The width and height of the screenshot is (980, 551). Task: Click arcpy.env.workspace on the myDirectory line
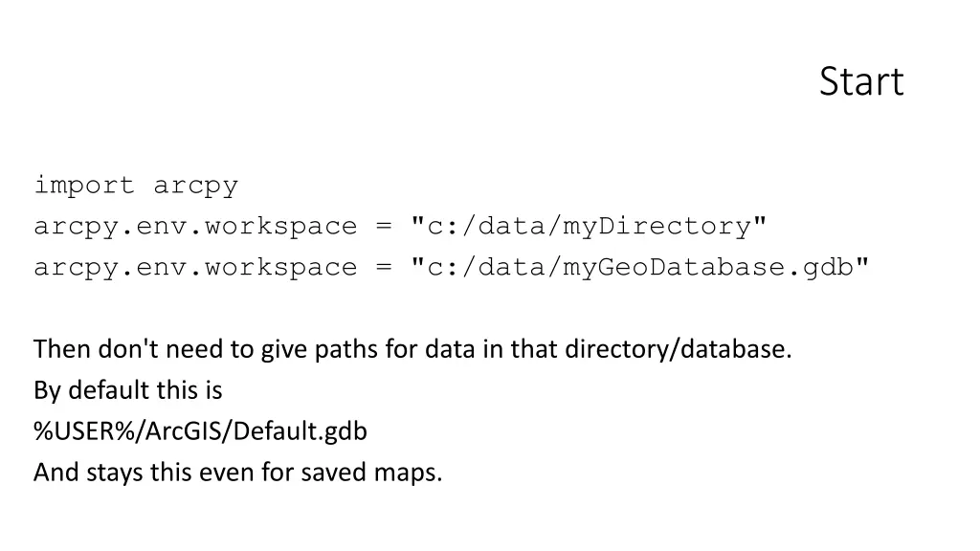(x=195, y=227)
